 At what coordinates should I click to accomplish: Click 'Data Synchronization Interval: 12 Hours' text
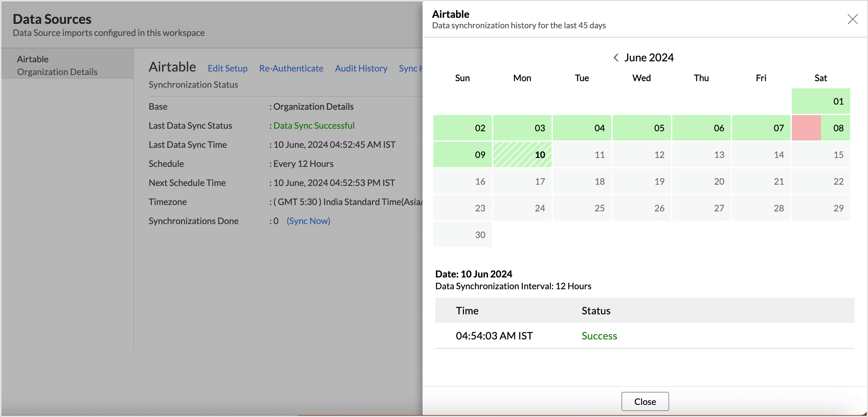click(513, 286)
